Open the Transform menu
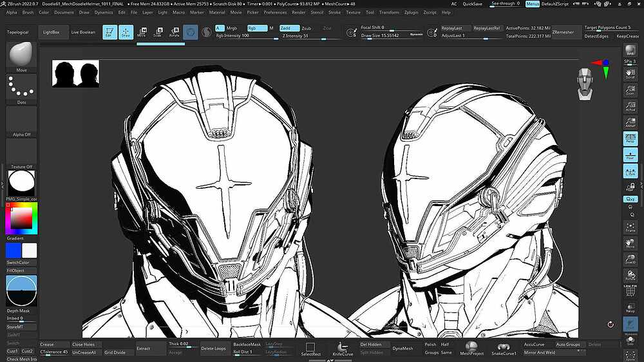The width and height of the screenshot is (644, 362). click(x=389, y=12)
